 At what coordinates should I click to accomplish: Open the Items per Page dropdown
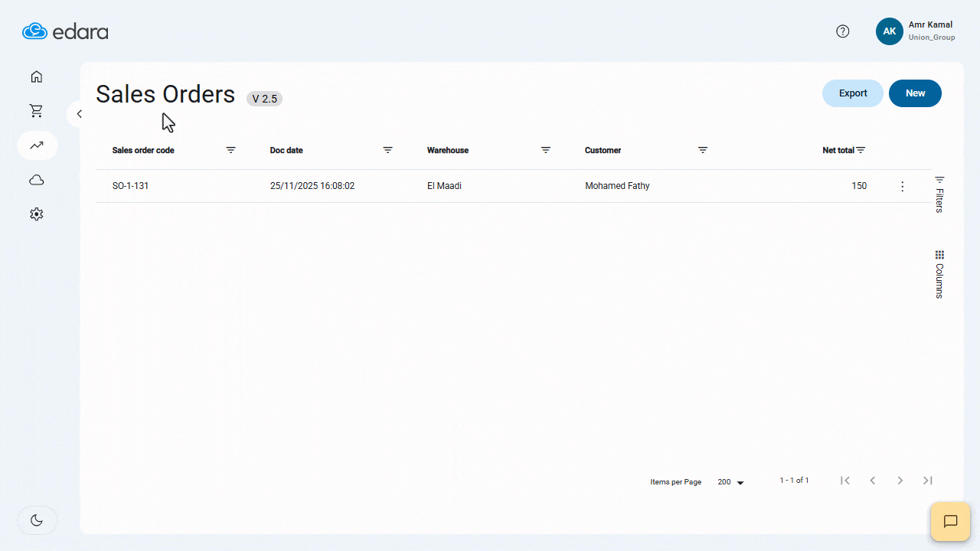click(731, 482)
